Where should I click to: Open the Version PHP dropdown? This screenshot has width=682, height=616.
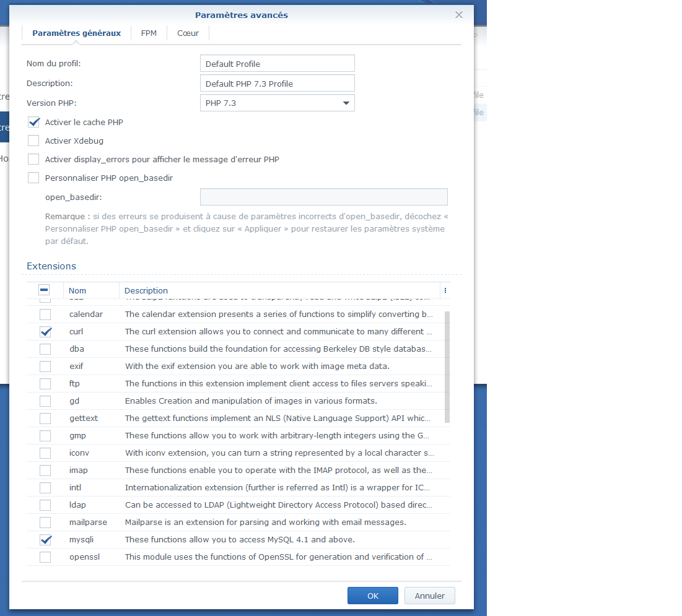click(x=277, y=103)
